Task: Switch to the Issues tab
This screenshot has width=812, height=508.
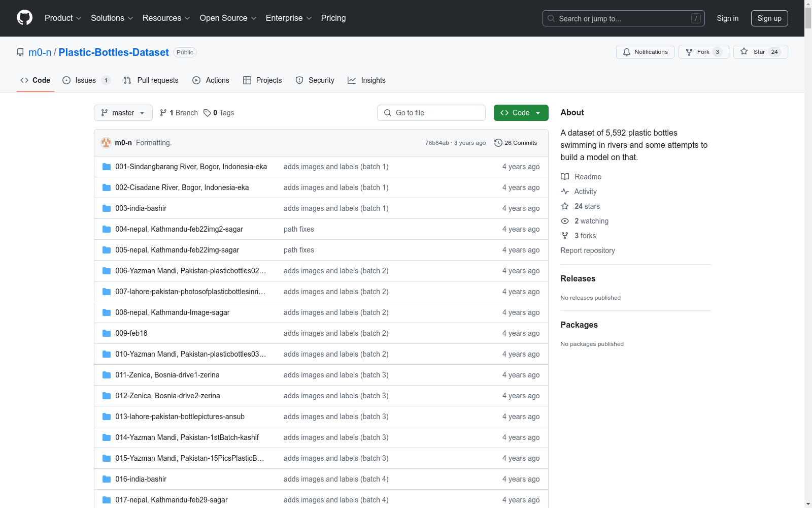Action: [85, 80]
